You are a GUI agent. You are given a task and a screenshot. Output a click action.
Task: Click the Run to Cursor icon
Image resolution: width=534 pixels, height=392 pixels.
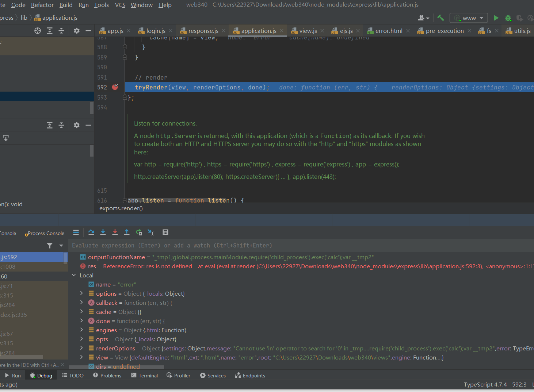[x=150, y=232]
